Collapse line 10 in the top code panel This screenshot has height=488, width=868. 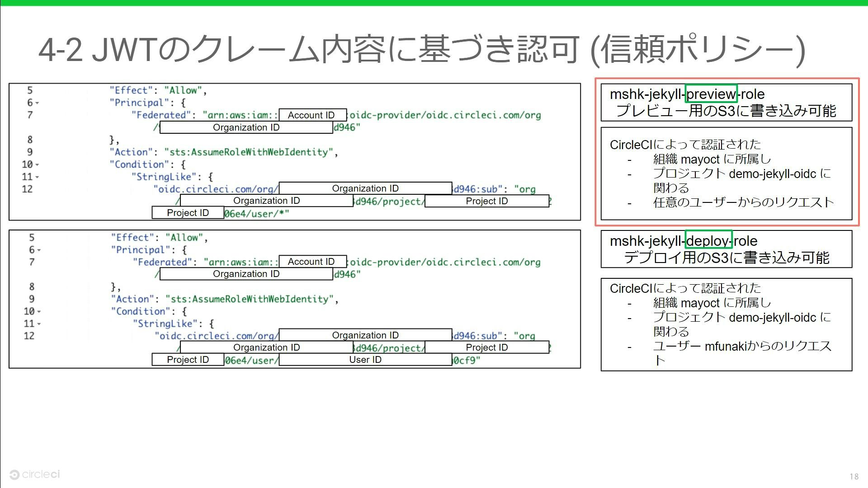(38, 165)
